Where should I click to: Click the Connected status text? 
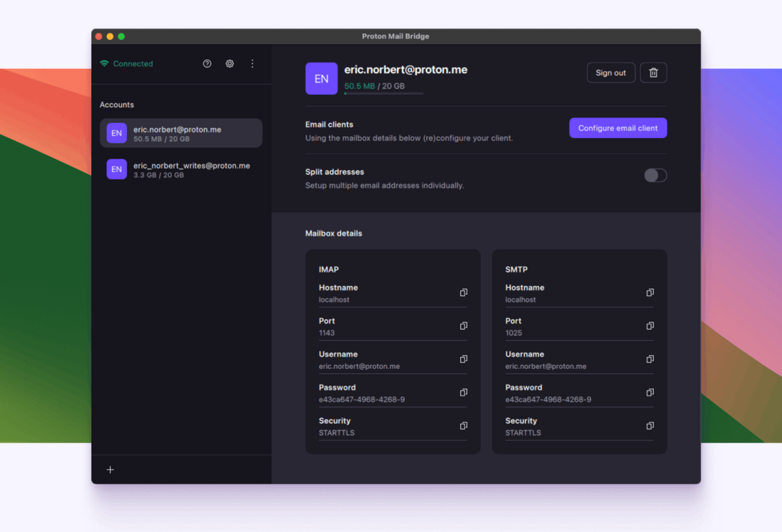(133, 64)
